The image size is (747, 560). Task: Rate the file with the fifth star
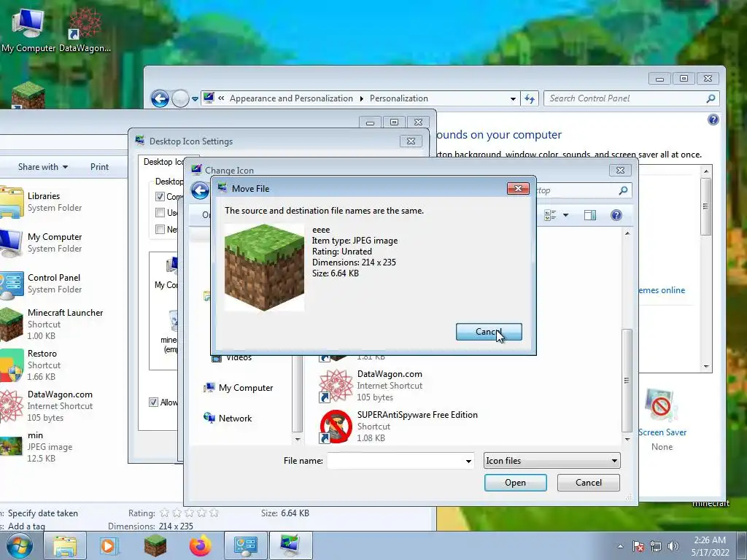tap(214, 513)
